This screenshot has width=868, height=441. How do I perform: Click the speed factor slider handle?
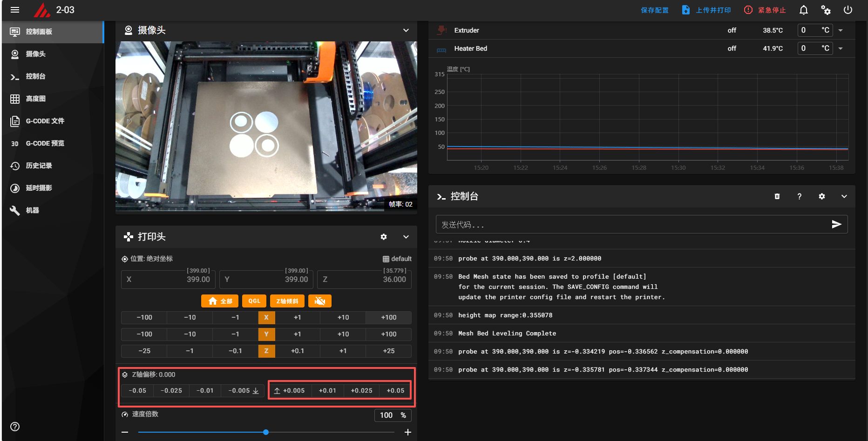(x=266, y=432)
